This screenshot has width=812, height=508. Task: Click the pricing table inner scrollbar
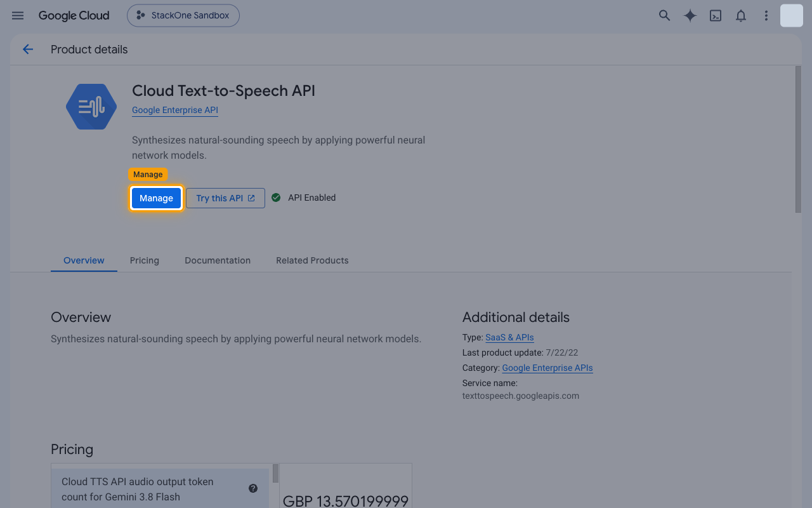pos(275,474)
